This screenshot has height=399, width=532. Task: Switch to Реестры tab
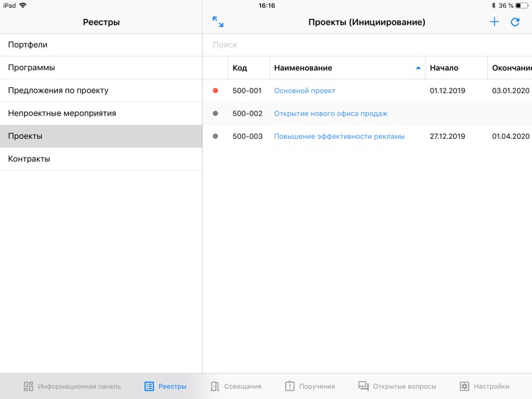click(165, 386)
